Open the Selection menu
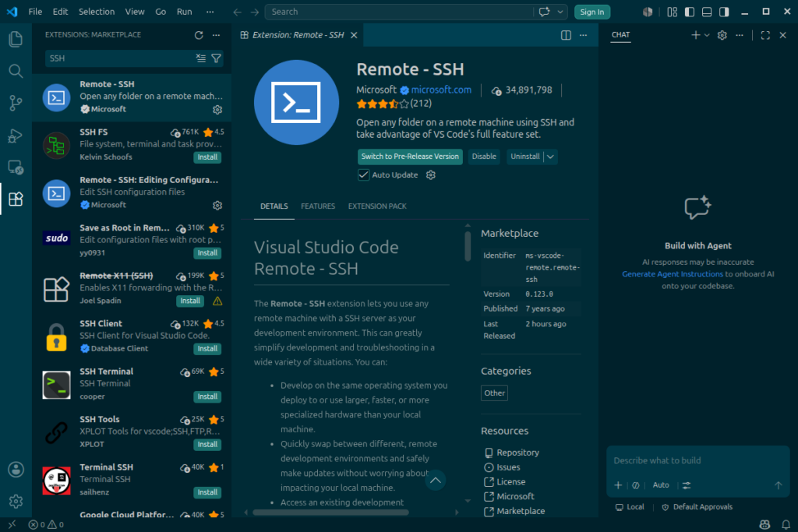The width and height of the screenshot is (798, 532). click(x=97, y=12)
